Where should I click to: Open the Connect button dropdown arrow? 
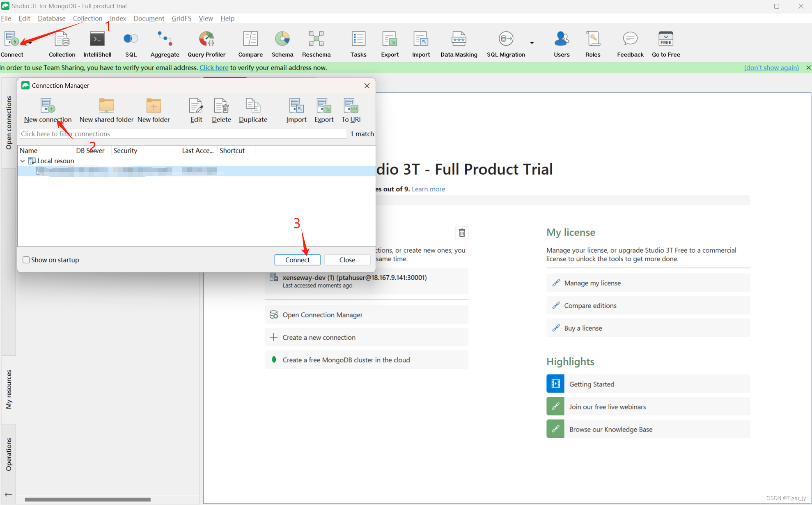click(30, 43)
